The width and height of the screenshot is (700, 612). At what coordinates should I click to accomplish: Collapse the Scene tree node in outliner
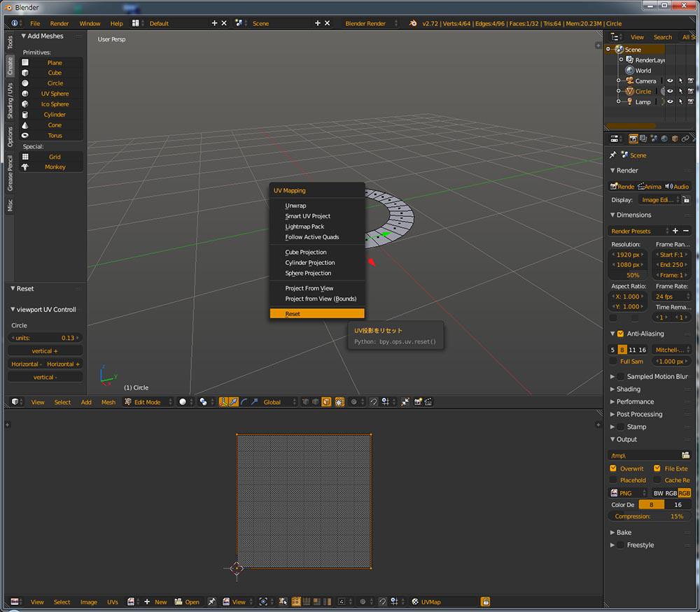pyautogui.click(x=608, y=49)
